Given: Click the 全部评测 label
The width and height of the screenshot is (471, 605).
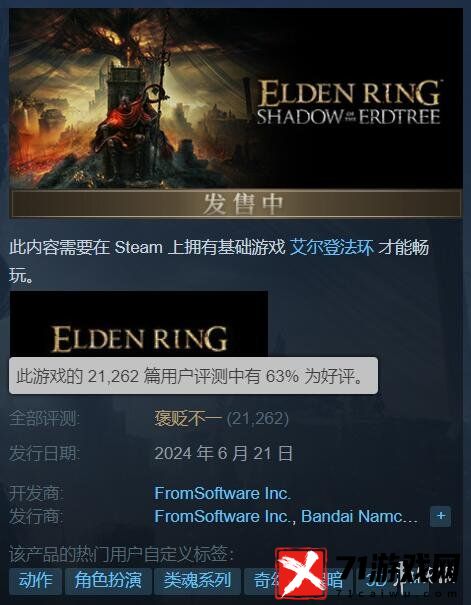Looking at the screenshot, I should click(x=44, y=418).
